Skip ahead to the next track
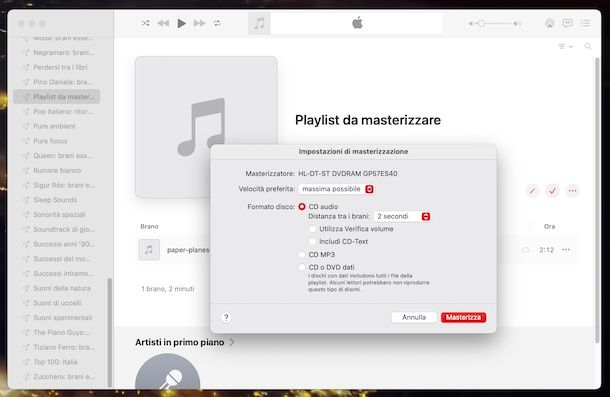Image resolution: width=610 pixels, height=397 pixels. 200,23
